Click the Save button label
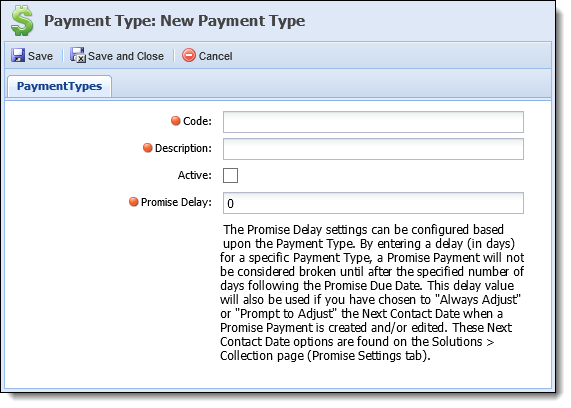 pos(40,56)
